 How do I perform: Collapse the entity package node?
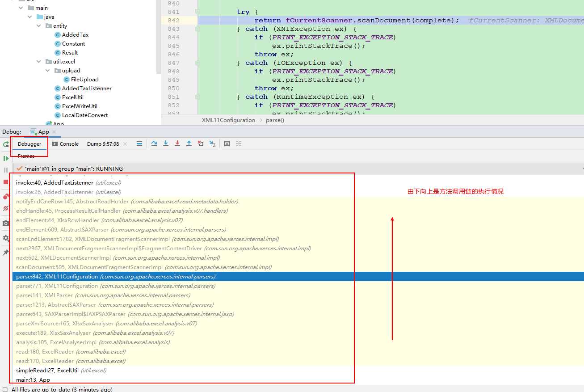(x=39, y=26)
